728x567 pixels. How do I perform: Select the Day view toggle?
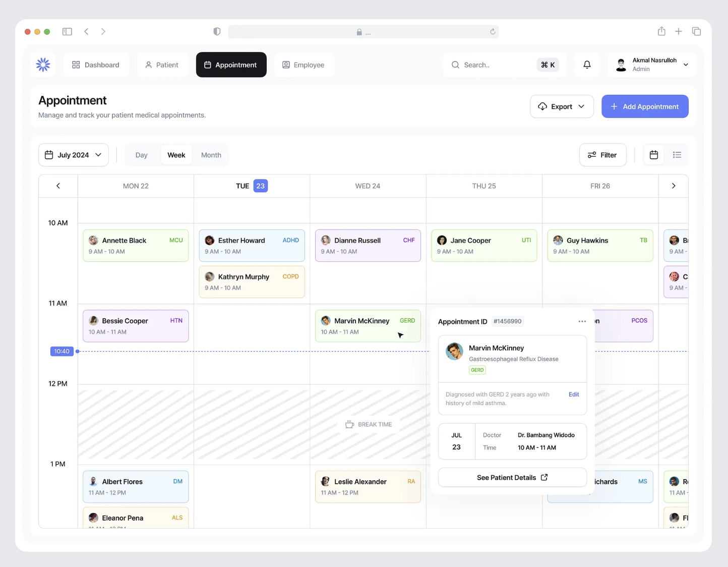click(x=141, y=155)
